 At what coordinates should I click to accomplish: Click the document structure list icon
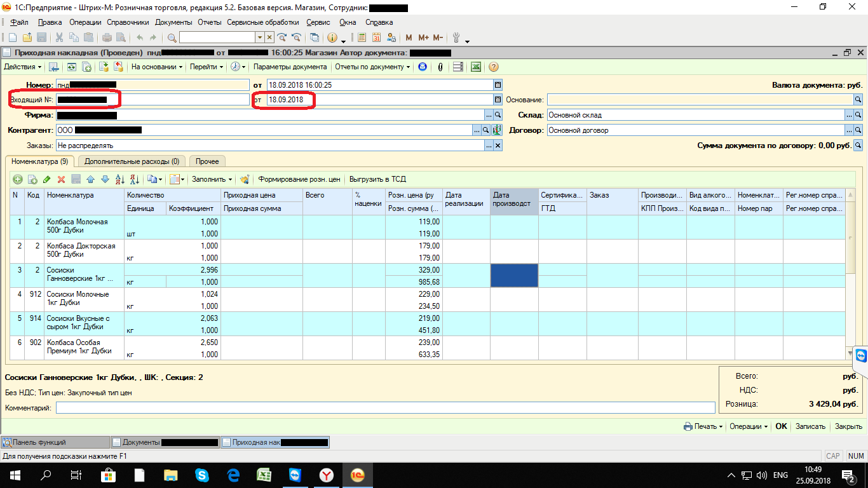click(458, 67)
